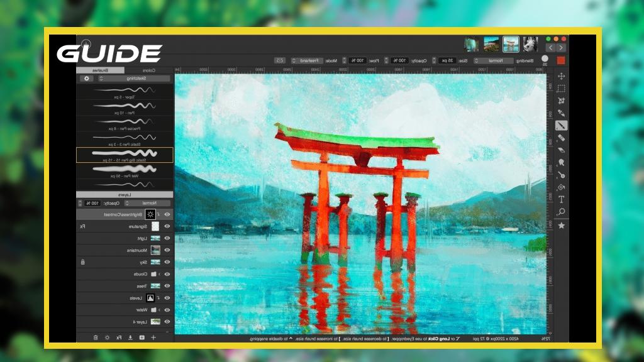644x362 pixels.
Task: Open the Sketching brush collection dropdown
Action: point(135,79)
